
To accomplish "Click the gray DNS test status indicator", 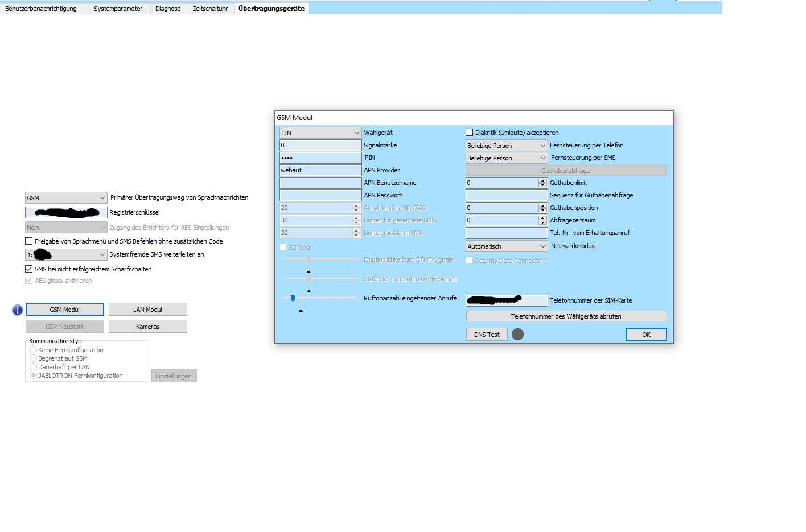I will click(x=517, y=335).
